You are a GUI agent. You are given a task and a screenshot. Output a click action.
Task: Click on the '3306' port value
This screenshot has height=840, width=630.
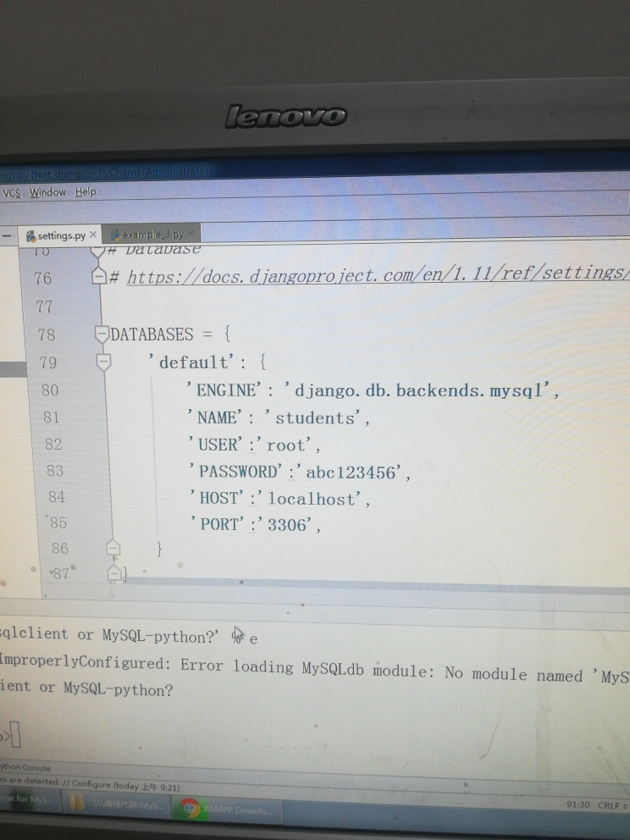click(286, 524)
